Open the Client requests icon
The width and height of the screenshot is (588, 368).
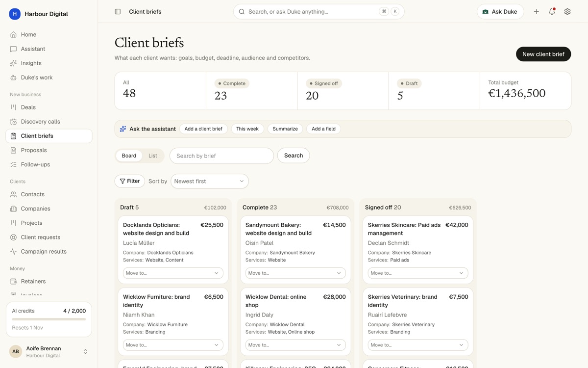13,237
